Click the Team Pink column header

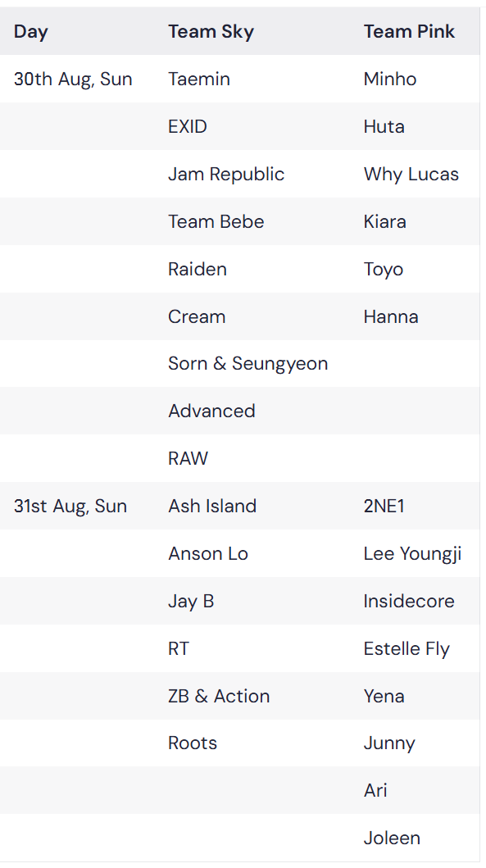point(409,31)
